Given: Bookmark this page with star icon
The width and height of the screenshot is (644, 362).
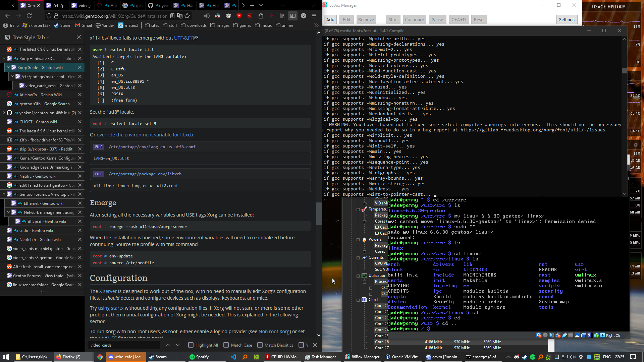Looking at the screenshot, I should [x=187, y=16].
